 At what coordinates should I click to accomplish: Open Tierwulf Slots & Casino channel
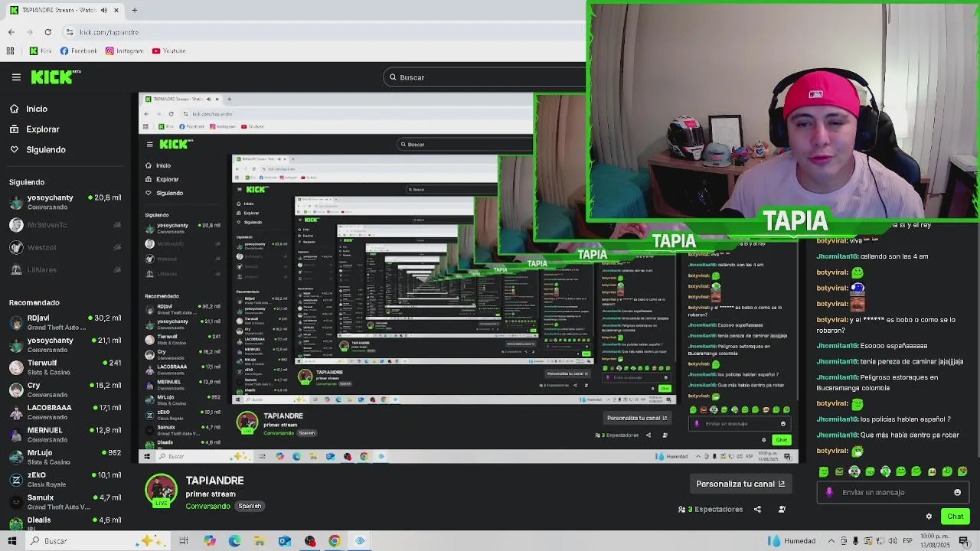pos(65,367)
